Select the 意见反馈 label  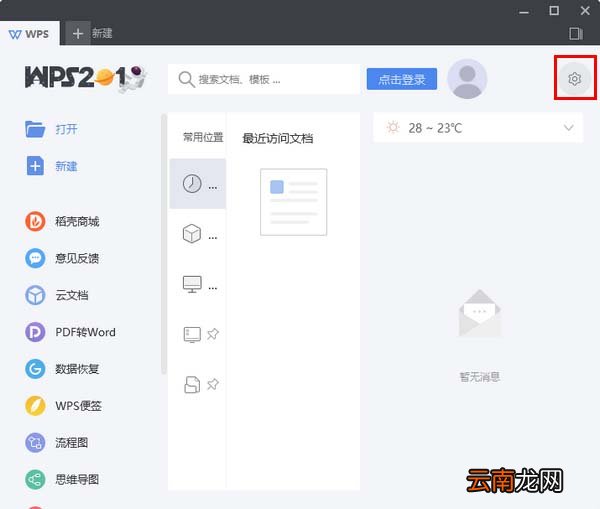coord(77,258)
